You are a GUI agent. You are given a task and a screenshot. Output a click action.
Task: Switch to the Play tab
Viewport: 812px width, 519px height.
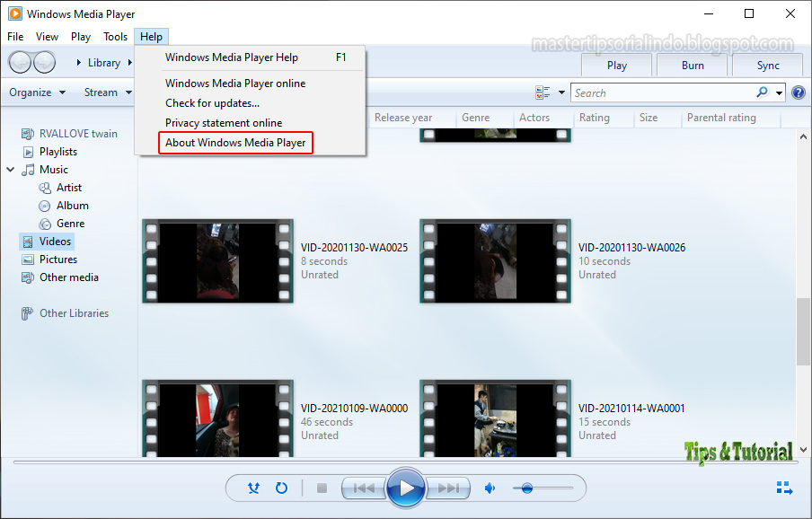tap(617, 66)
